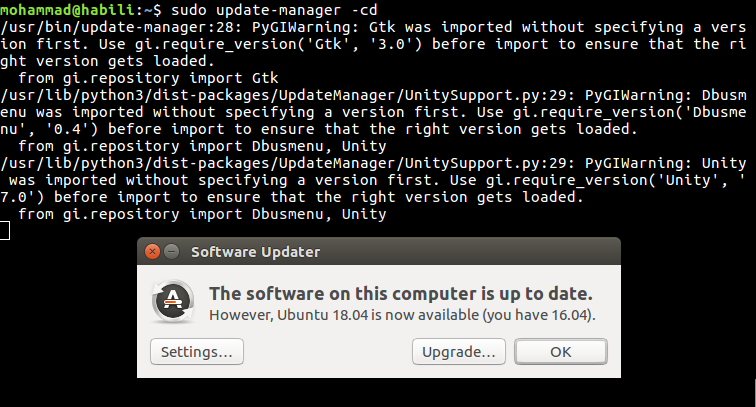Minimize the Software Updater window

point(171,251)
